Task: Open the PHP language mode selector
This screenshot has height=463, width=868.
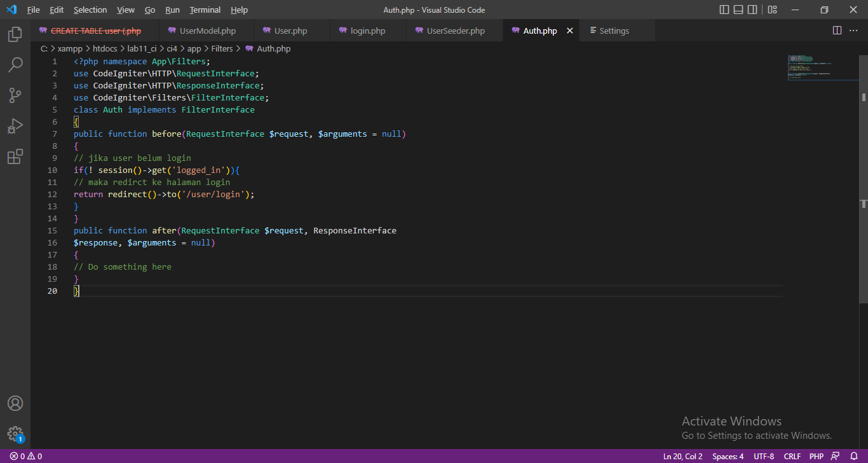Action: [x=816, y=456]
